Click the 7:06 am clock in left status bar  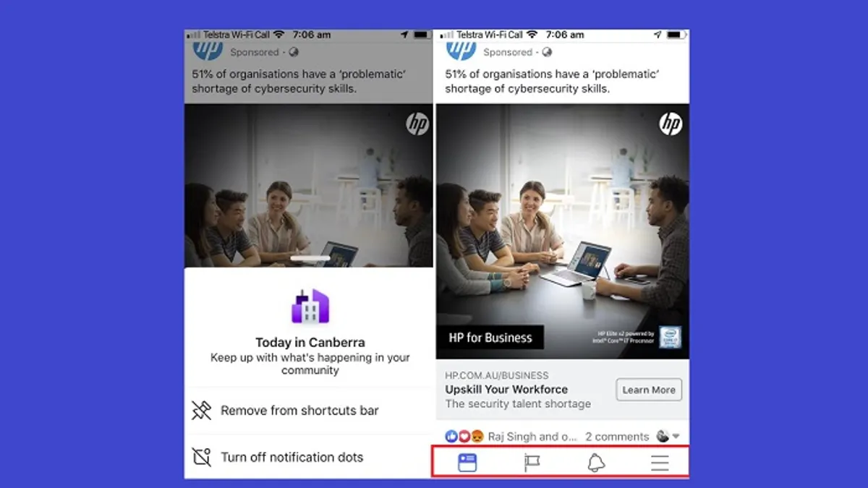pos(312,35)
